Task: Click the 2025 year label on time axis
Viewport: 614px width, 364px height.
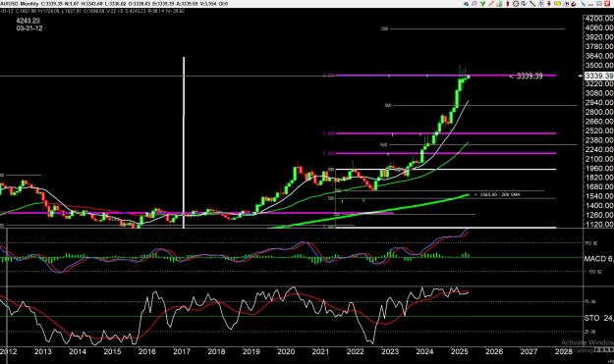Action: click(x=460, y=351)
